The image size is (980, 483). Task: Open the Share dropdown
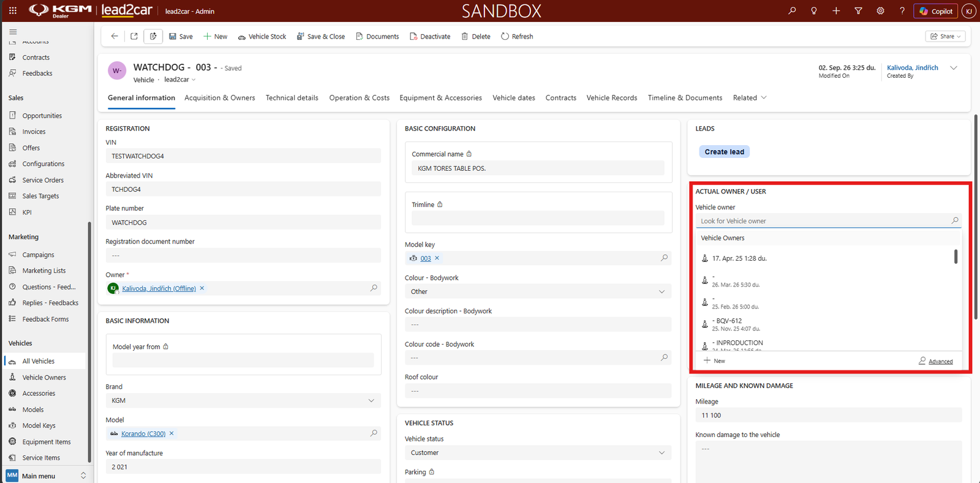click(946, 36)
